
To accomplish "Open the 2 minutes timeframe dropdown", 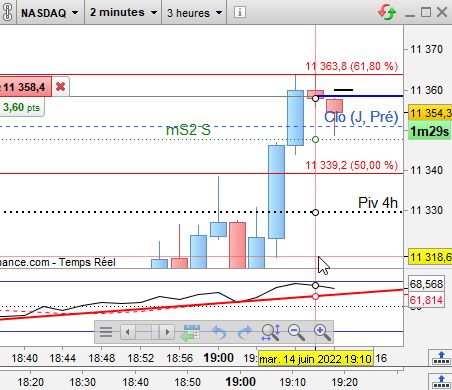I will (123, 13).
